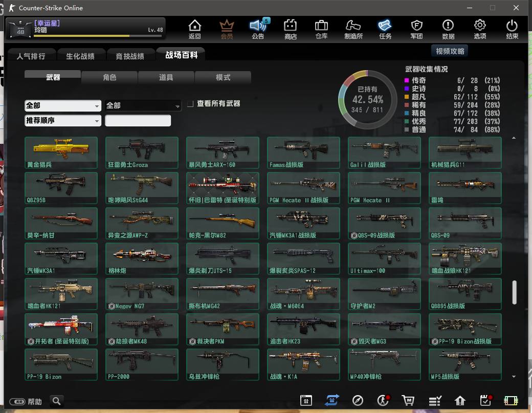Switch to the 生化战绩 tab

(80, 56)
